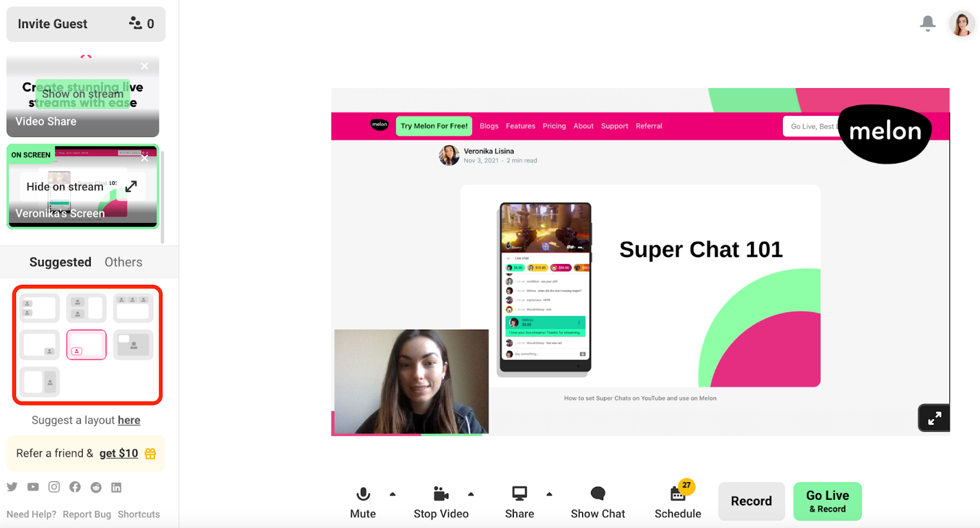The width and height of the screenshot is (980, 528).
Task: Switch to the Others layouts tab
Action: click(123, 262)
